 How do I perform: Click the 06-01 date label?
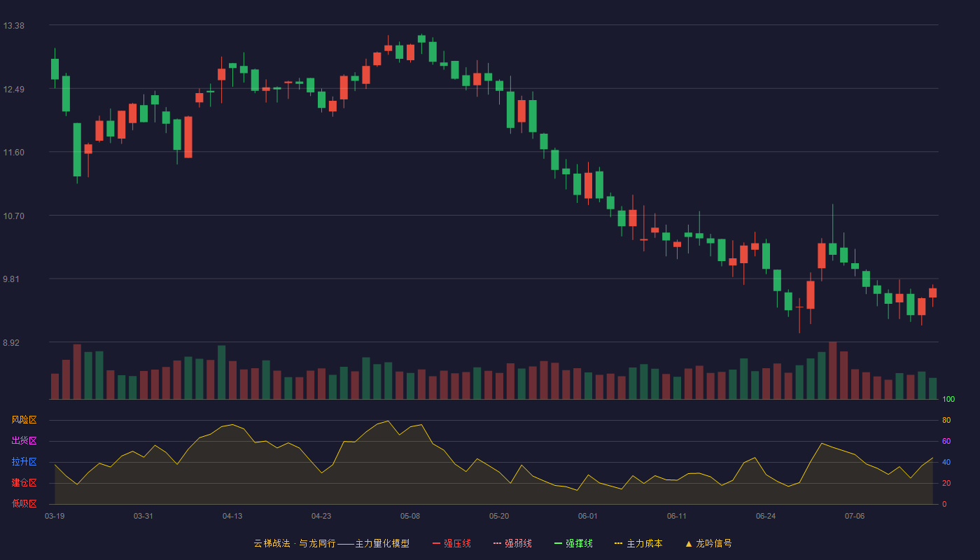pos(588,516)
